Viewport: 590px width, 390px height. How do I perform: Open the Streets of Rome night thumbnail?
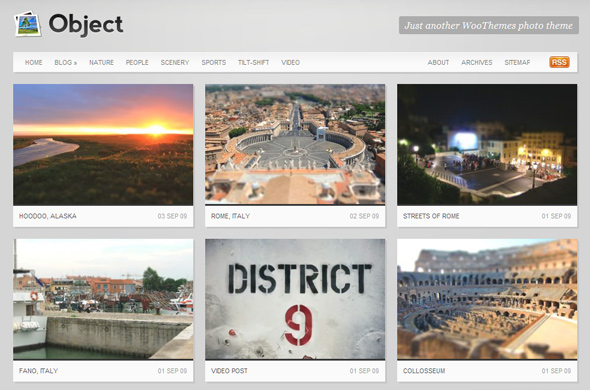(487, 145)
